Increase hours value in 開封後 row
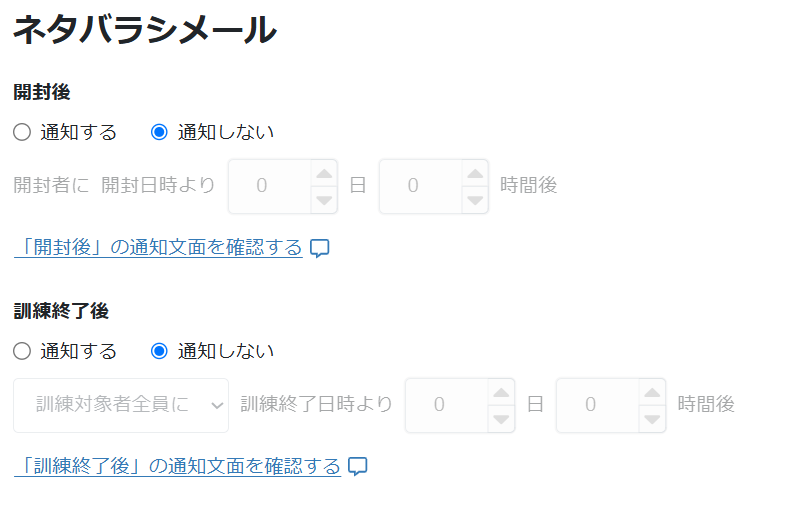Image resolution: width=793 pixels, height=526 pixels. click(475, 173)
